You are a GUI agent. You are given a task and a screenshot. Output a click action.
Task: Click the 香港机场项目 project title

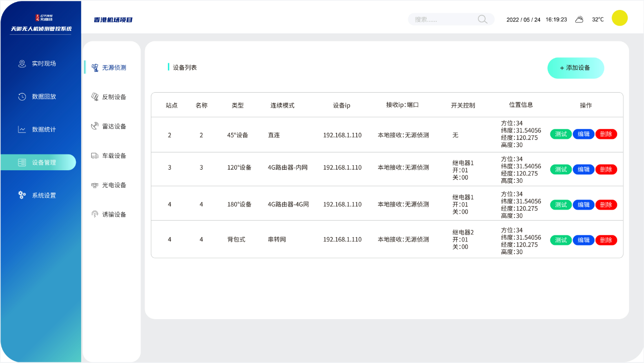[113, 20]
